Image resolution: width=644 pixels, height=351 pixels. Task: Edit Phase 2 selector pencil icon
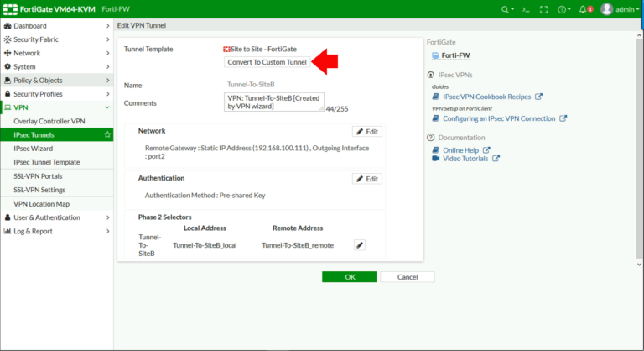[x=360, y=245]
